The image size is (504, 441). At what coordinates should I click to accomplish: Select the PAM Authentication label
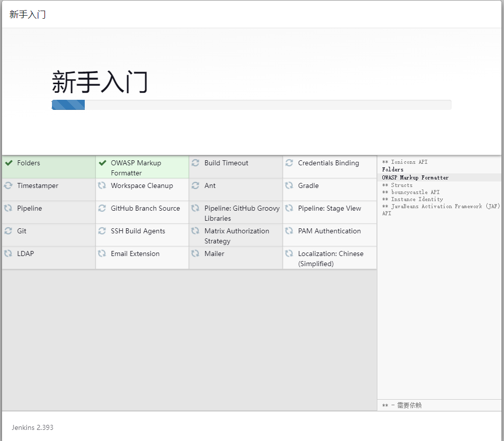pos(329,231)
